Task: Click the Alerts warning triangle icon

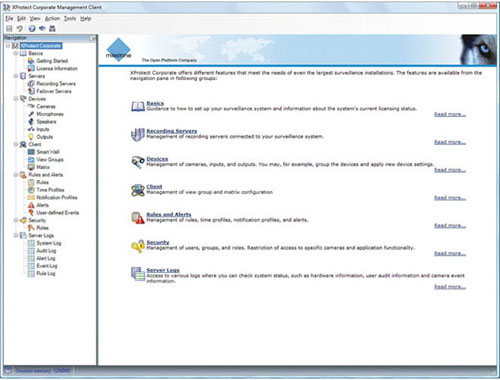Action: pos(31,205)
